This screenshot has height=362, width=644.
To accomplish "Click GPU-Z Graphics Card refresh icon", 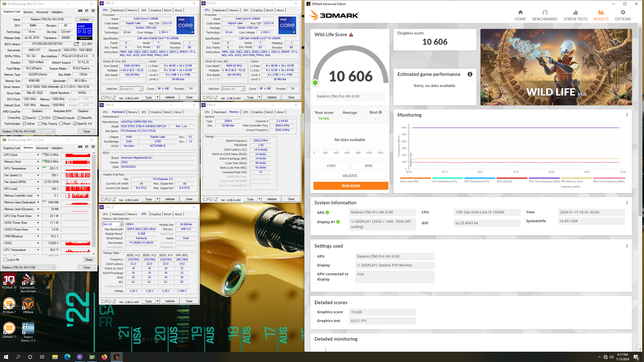I will click(x=87, y=11).
